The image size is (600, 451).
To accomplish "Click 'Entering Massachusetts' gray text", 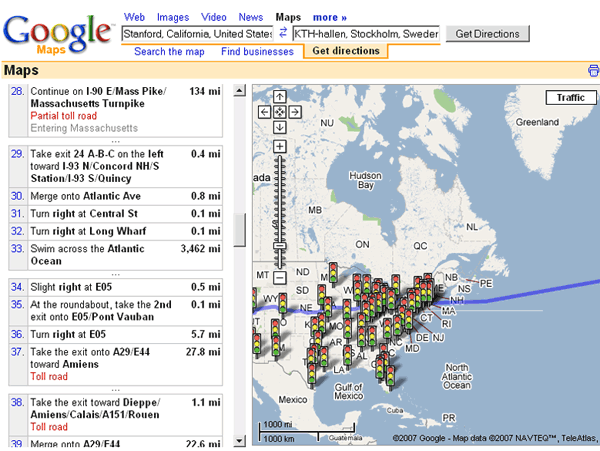I will pyautogui.click(x=84, y=128).
